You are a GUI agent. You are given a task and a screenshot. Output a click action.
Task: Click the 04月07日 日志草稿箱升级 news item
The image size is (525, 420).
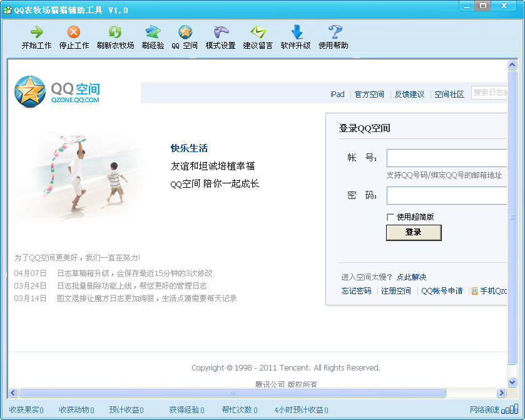(x=113, y=274)
